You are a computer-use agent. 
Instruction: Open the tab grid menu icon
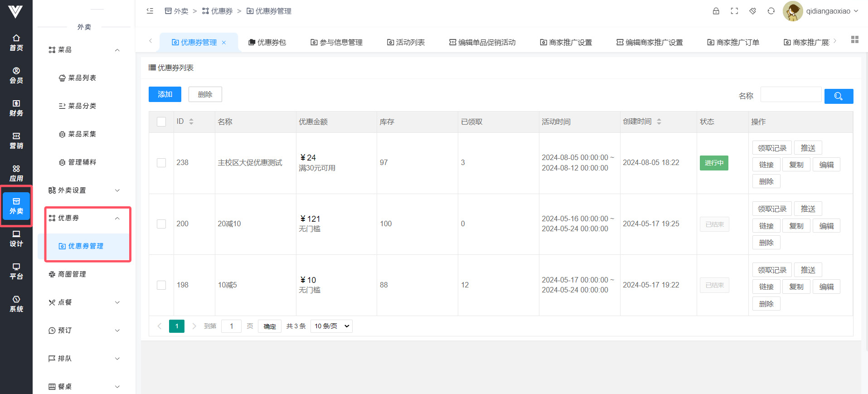coord(854,40)
